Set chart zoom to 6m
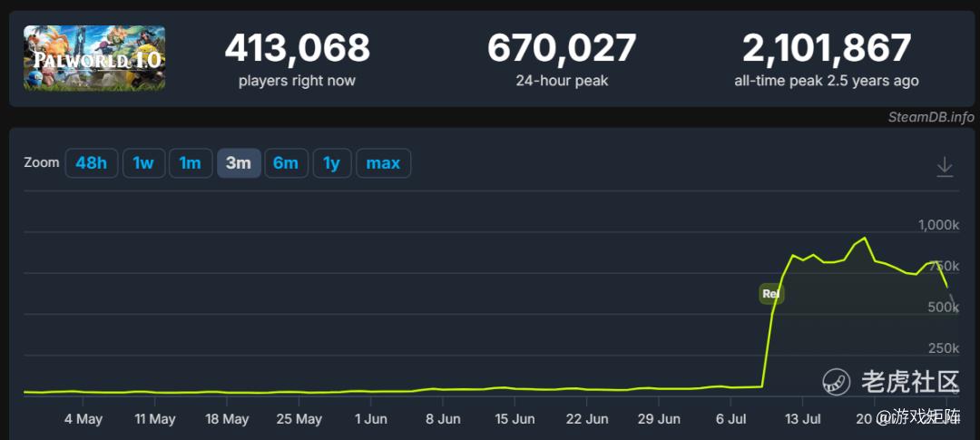 286,163
